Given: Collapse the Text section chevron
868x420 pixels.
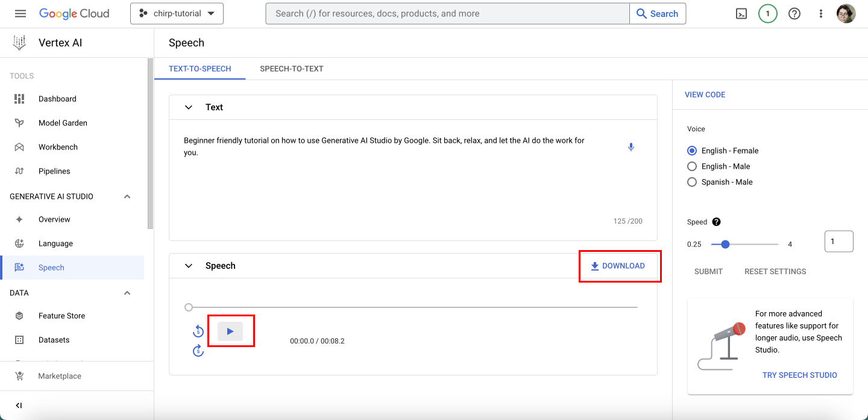Looking at the screenshot, I should pos(189,107).
